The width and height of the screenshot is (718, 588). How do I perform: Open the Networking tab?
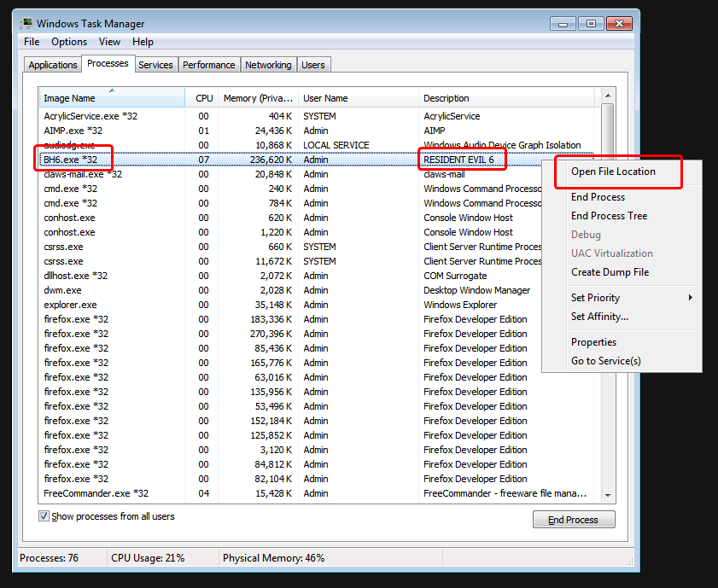click(x=268, y=65)
